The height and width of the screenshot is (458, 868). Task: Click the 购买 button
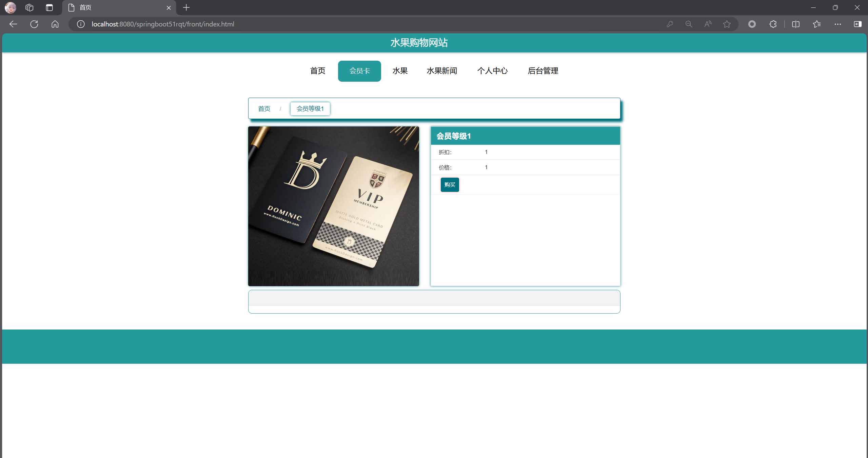point(450,185)
